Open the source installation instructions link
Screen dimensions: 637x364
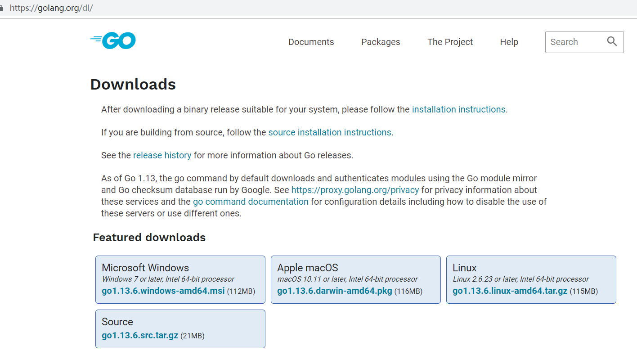330,132
